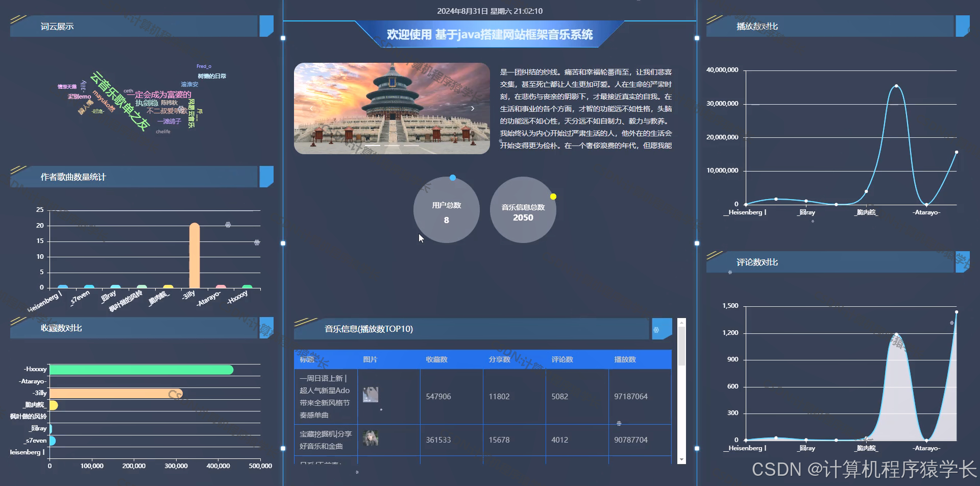Click the cell value 361533
Viewport: 980px width, 486px height.
438,440
